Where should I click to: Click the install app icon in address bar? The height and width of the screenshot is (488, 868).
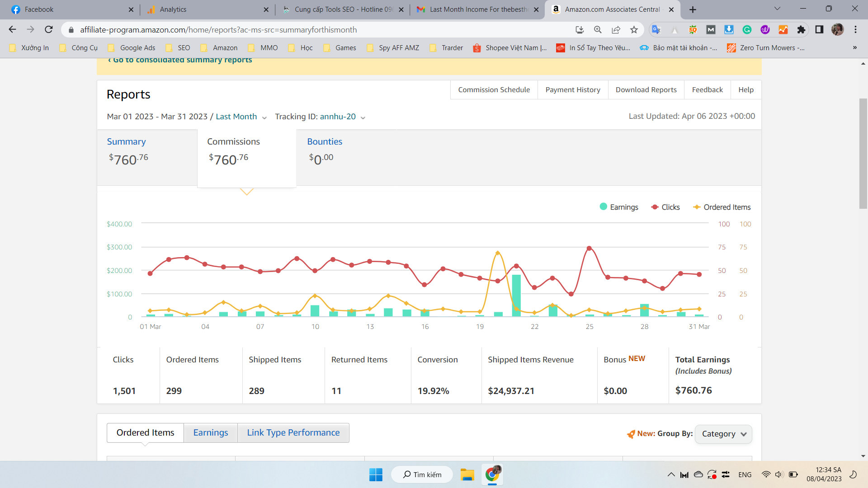[x=580, y=29]
